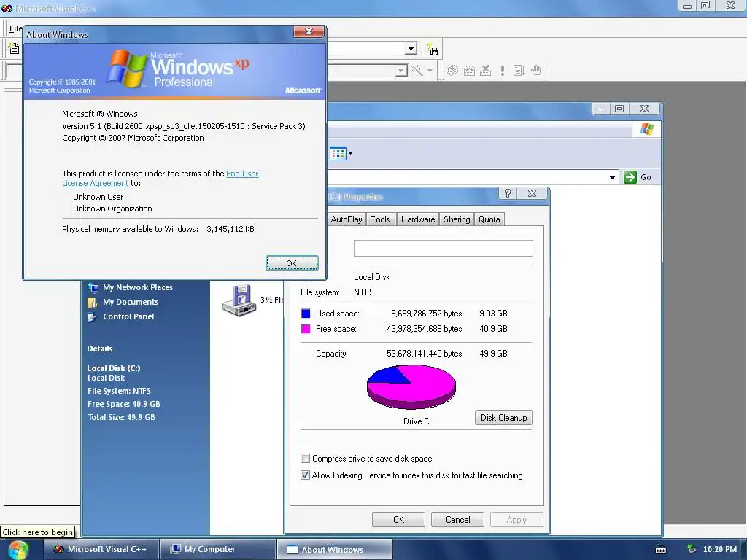This screenshot has height=560, width=747.
Task: Click the blue Used space color swatch
Action: click(x=306, y=314)
